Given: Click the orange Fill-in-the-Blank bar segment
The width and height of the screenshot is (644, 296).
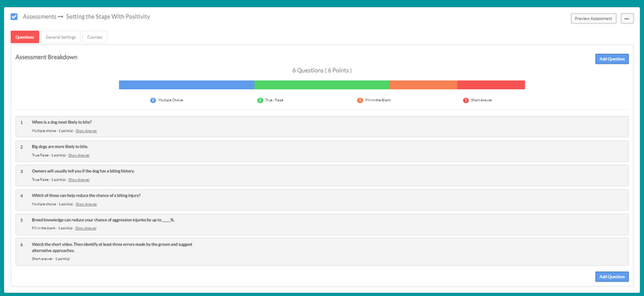Looking at the screenshot, I should (423, 85).
